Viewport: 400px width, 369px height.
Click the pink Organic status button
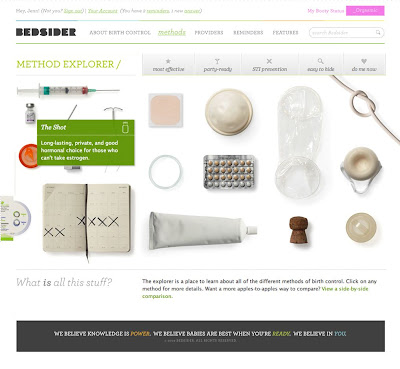click(365, 11)
